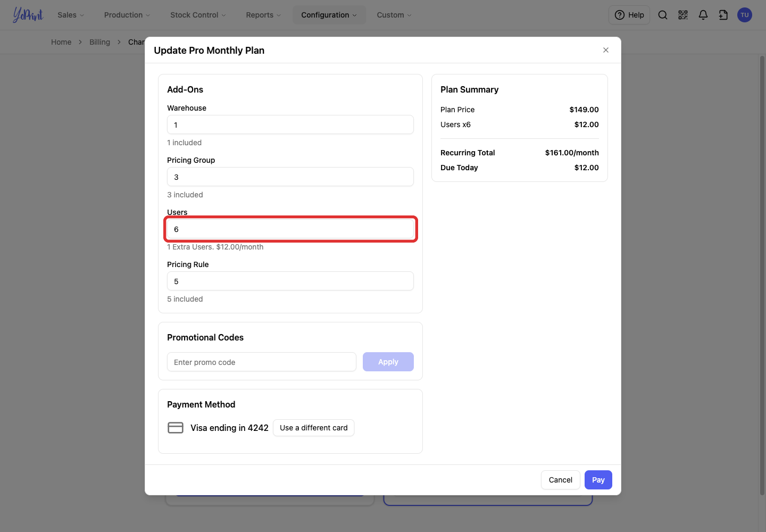Open the TU user avatar menu

click(745, 15)
